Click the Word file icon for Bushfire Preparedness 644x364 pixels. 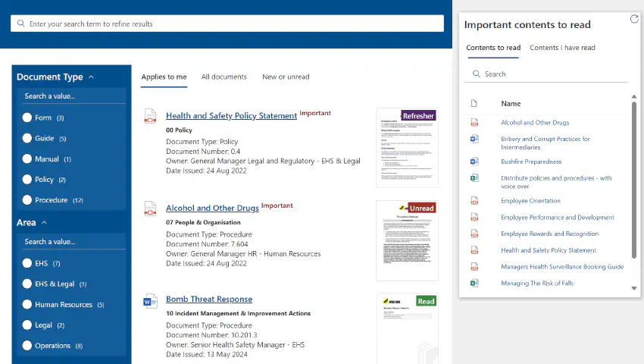coord(474,162)
